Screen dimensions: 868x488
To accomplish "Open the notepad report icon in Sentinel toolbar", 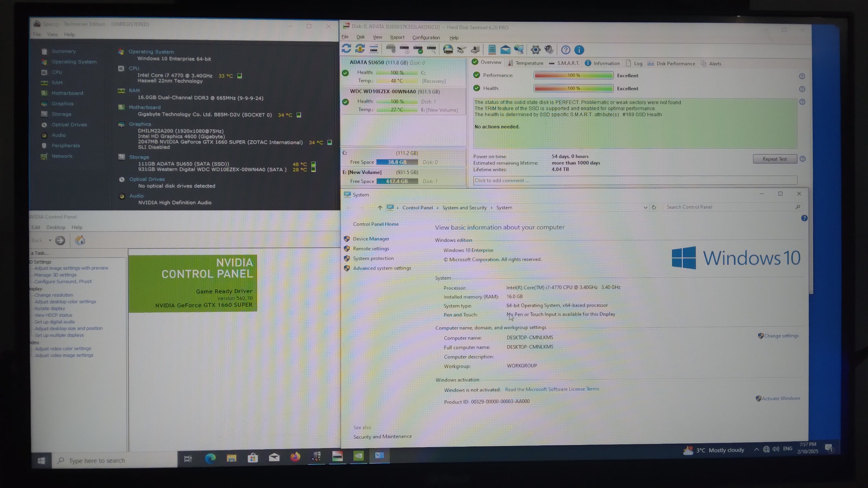I will click(x=492, y=49).
